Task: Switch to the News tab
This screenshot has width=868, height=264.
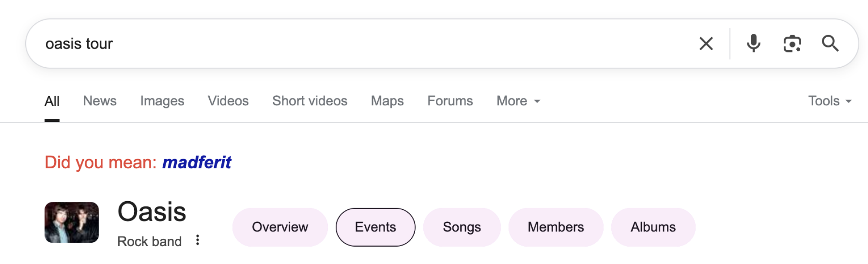Action: tap(100, 101)
